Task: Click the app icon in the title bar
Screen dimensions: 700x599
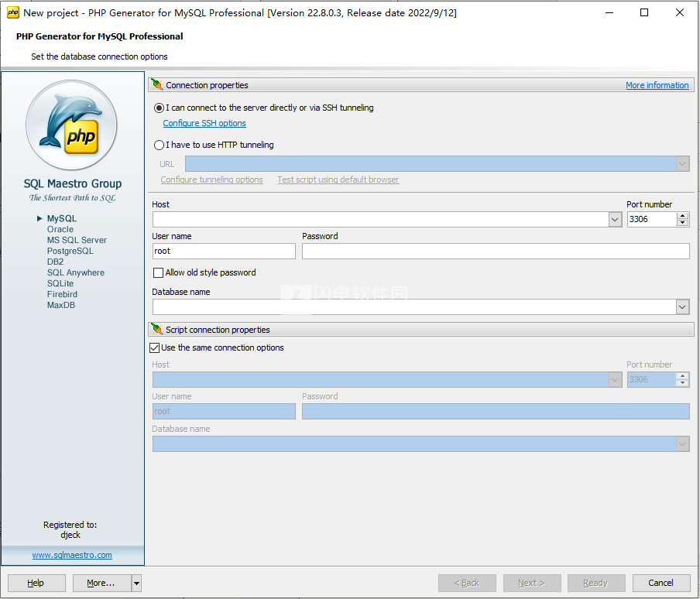Action: [x=13, y=12]
